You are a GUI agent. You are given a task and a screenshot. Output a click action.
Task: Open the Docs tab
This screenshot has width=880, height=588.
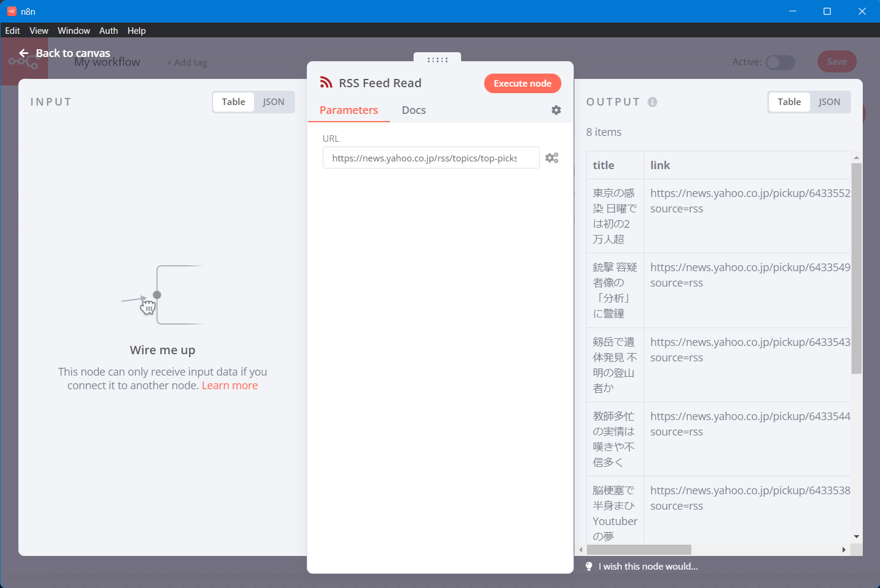[x=414, y=110]
